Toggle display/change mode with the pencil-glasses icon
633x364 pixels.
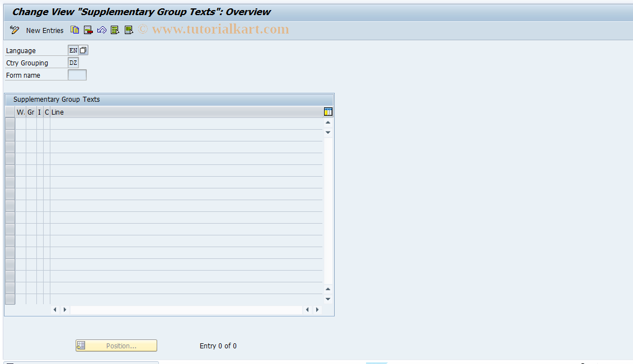(x=15, y=30)
